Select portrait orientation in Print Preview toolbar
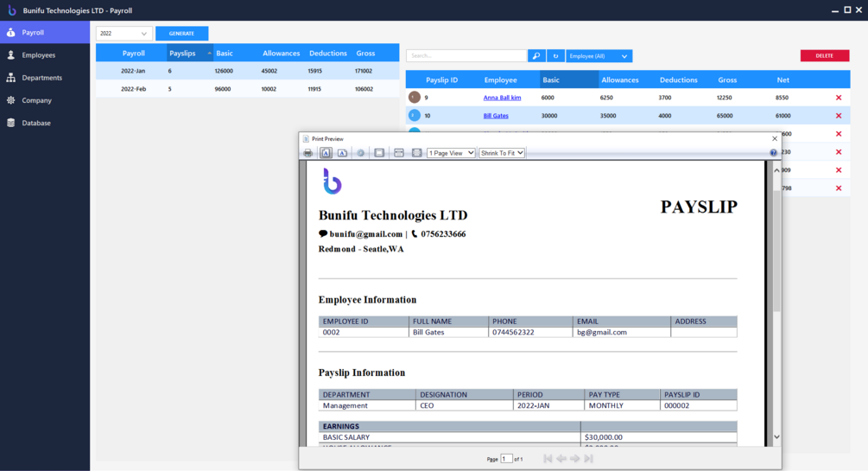 click(326, 153)
